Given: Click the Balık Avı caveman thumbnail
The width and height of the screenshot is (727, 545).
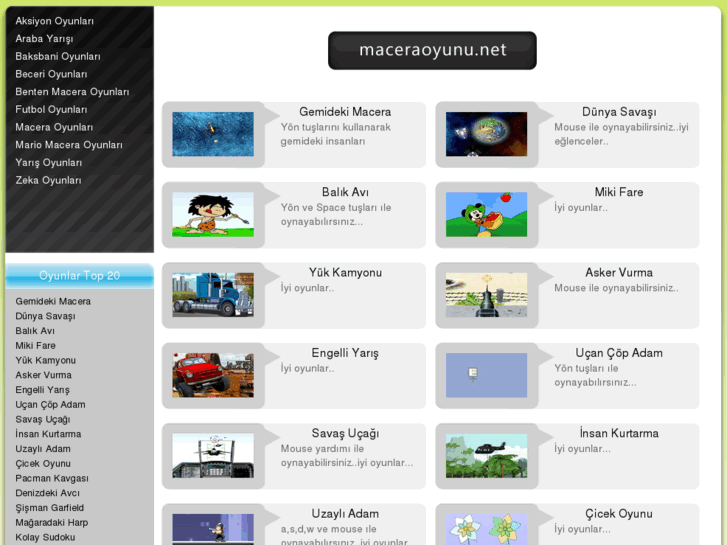Looking at the screenshot, I should click(213, 214).
